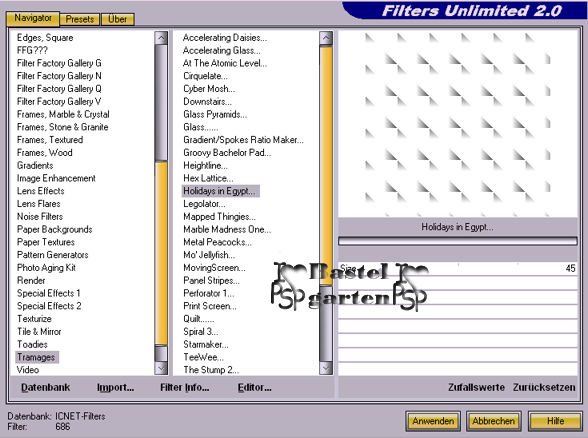Open help with the Hilfe button

point(555,421)
